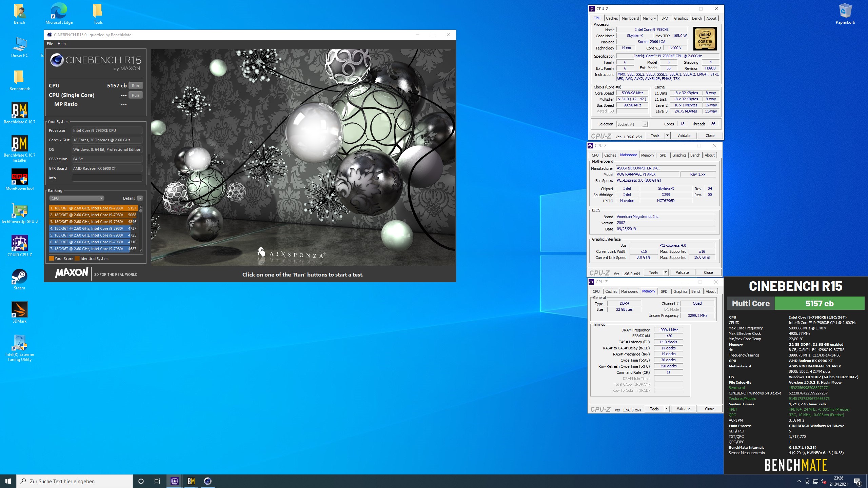Click Validate in Mainboard CPU-Z window
868x488 pixels.
[682, 272]
